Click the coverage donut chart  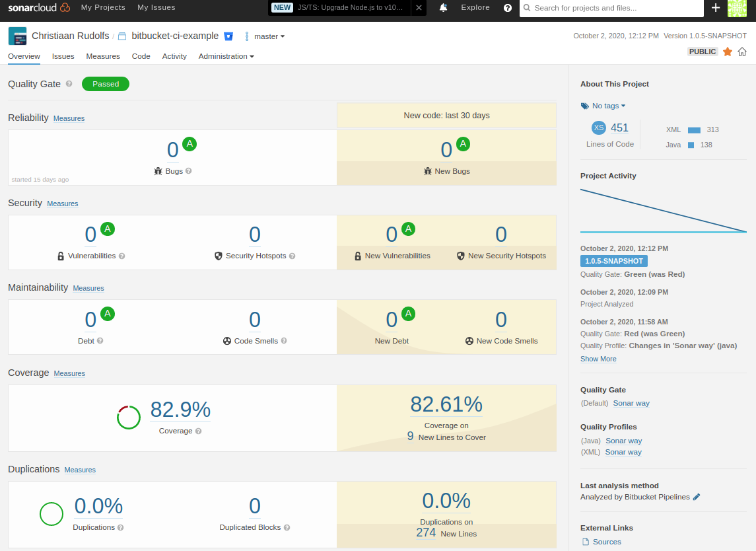129,418
